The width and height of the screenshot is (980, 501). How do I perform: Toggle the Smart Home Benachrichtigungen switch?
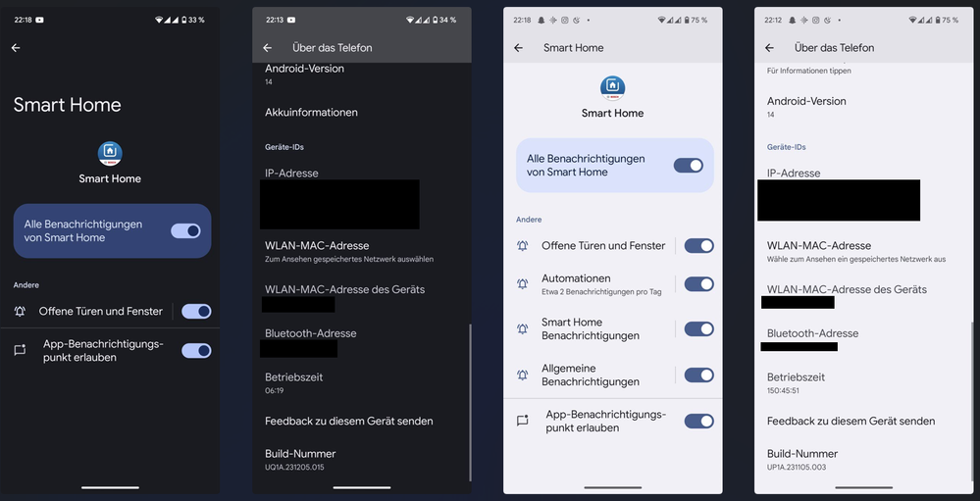tap(698, 329)
